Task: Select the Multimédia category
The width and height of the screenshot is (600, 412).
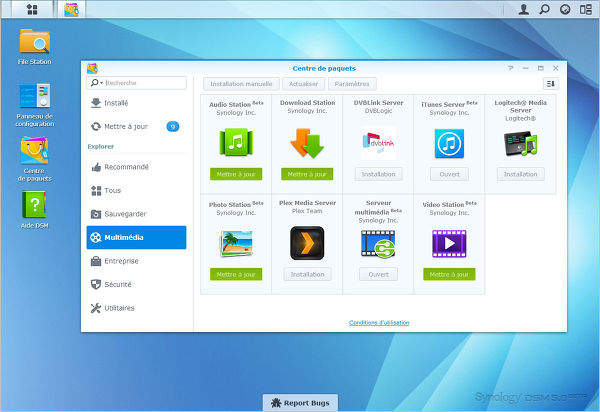Action: coord(135,237)
